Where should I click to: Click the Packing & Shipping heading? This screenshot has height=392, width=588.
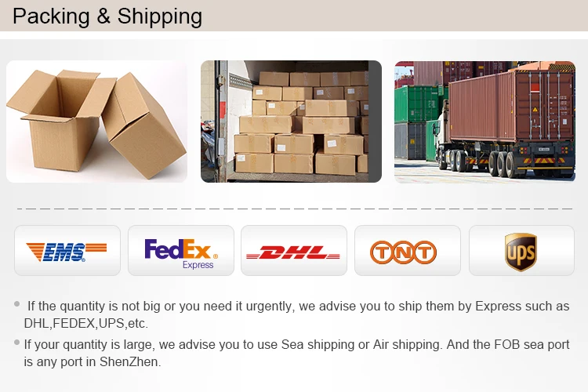107,16
